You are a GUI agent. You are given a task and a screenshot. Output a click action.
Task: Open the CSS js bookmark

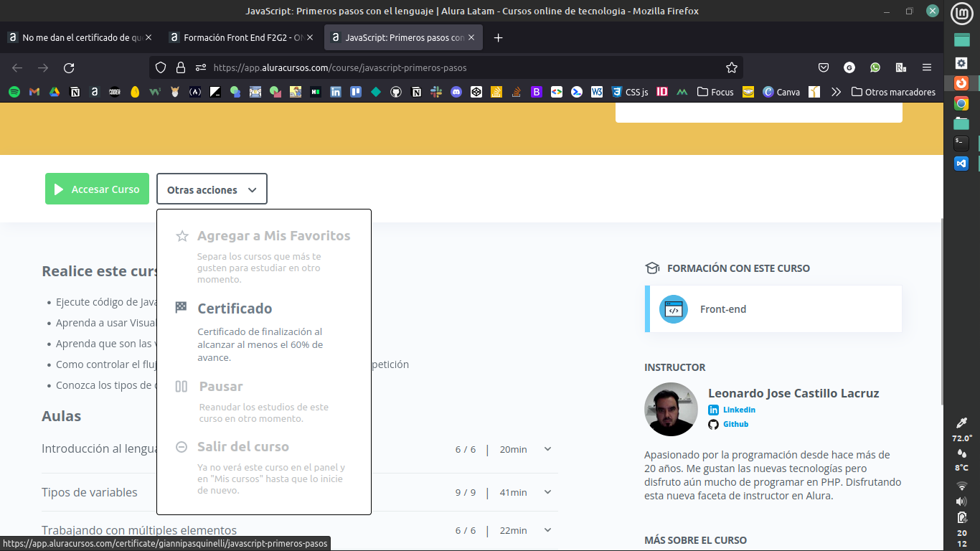pyautogui.click(x=629, y=92)
